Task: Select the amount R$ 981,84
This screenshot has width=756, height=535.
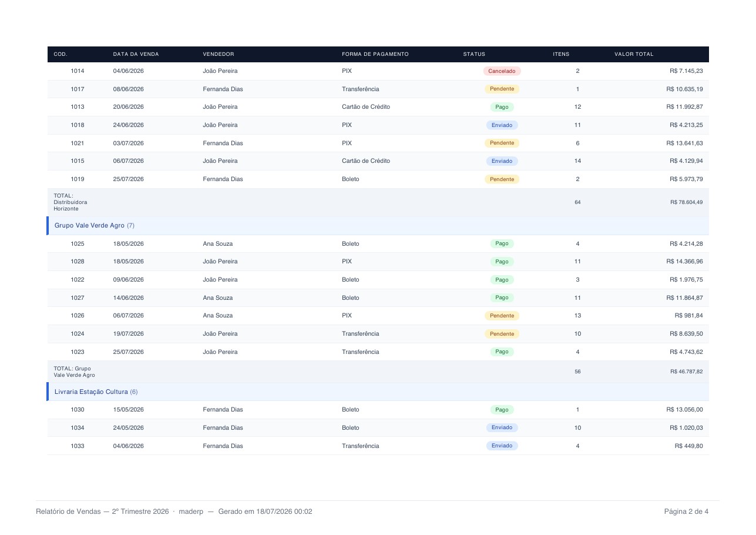Action: (x=688, y=316)
